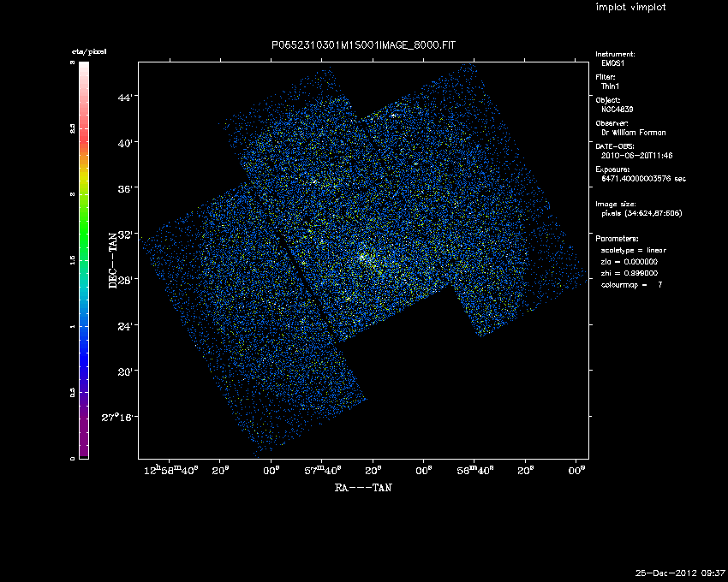The width and height of the screenshot is (728, 582).
Task: Select the 40' declination tick label
Action: point(125,144)
